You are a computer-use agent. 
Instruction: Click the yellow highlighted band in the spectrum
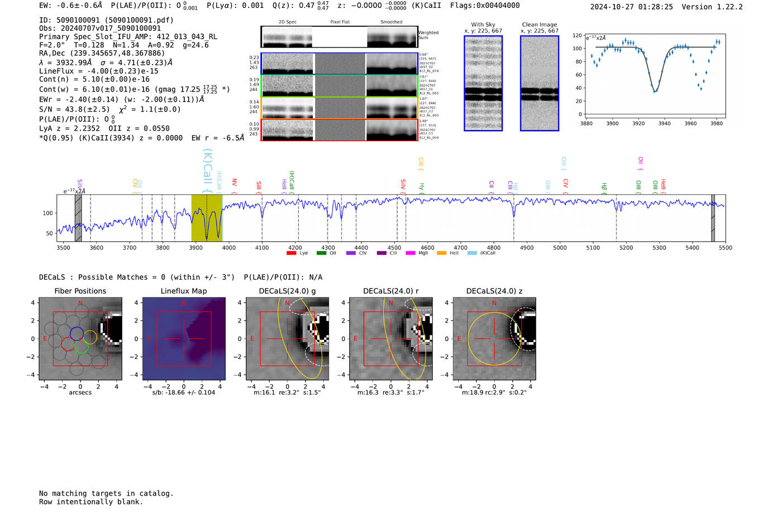pyautogui.click(x=207, y=218)
